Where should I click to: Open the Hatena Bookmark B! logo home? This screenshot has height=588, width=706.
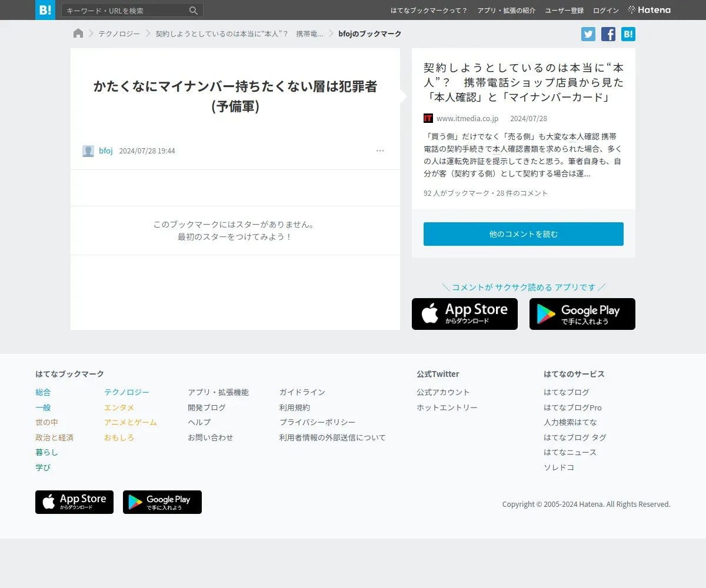pyautogui.click(x=45, y=10)
